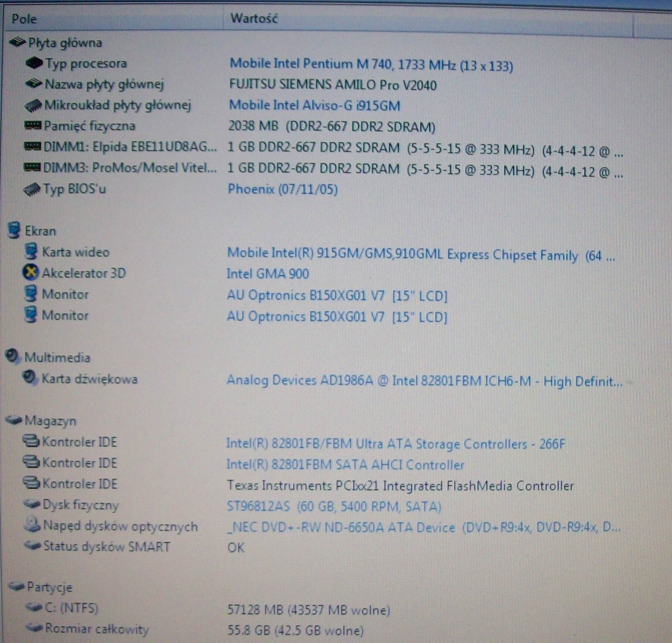The width and height of the screenshot is (672, 643).
Task: Select the Karta dźwiękowa row label
Action: (x=90, y=379)
